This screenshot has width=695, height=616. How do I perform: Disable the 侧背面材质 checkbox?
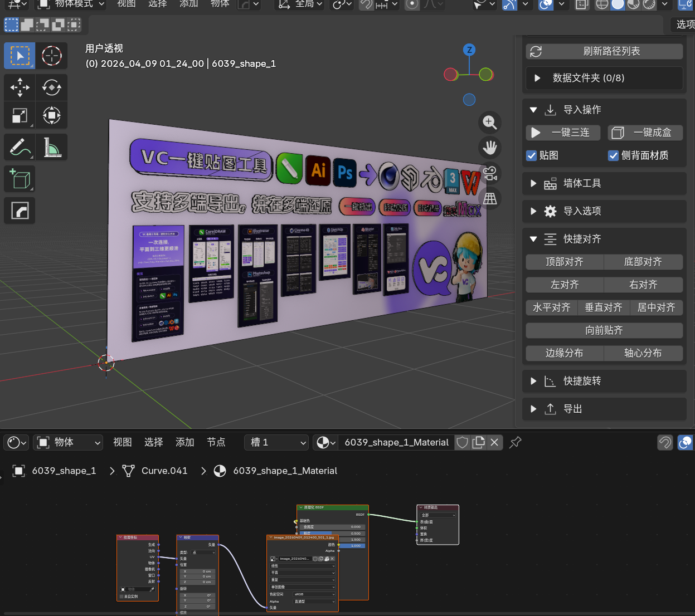point(613,156)
